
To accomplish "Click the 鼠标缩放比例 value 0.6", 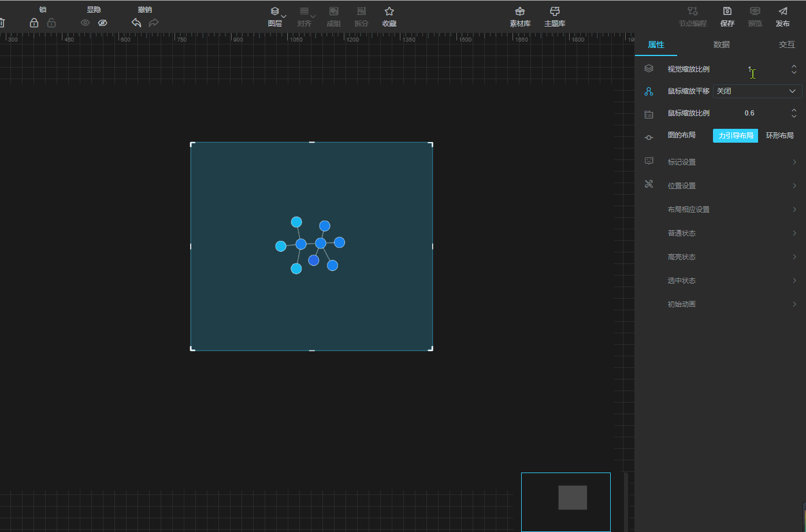I will [x=749, y=113].
